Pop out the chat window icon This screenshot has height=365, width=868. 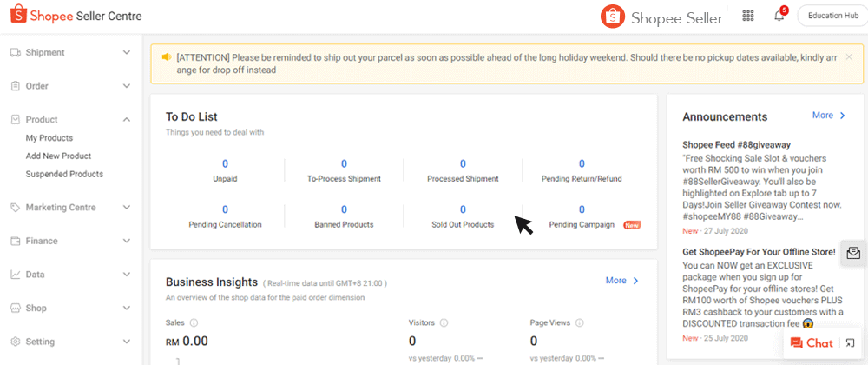coord(851,343)
